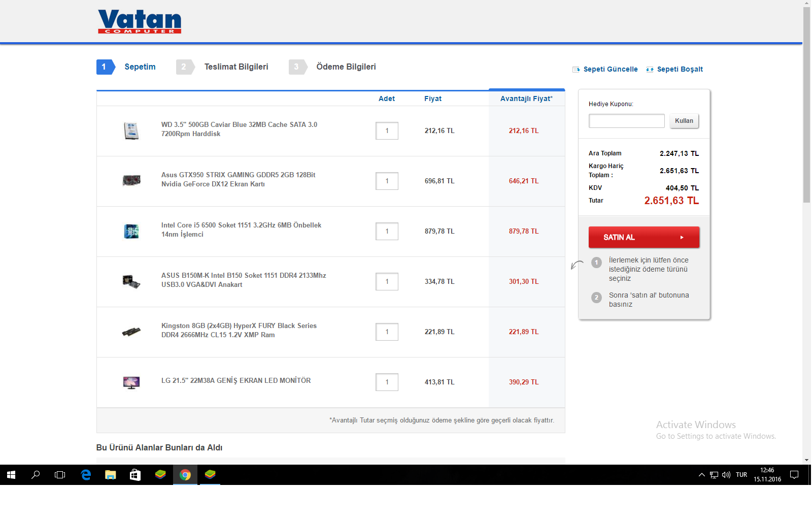
Task: Go to step 2 Teslimat Bilgileri
Action: (x=222, y=67)
